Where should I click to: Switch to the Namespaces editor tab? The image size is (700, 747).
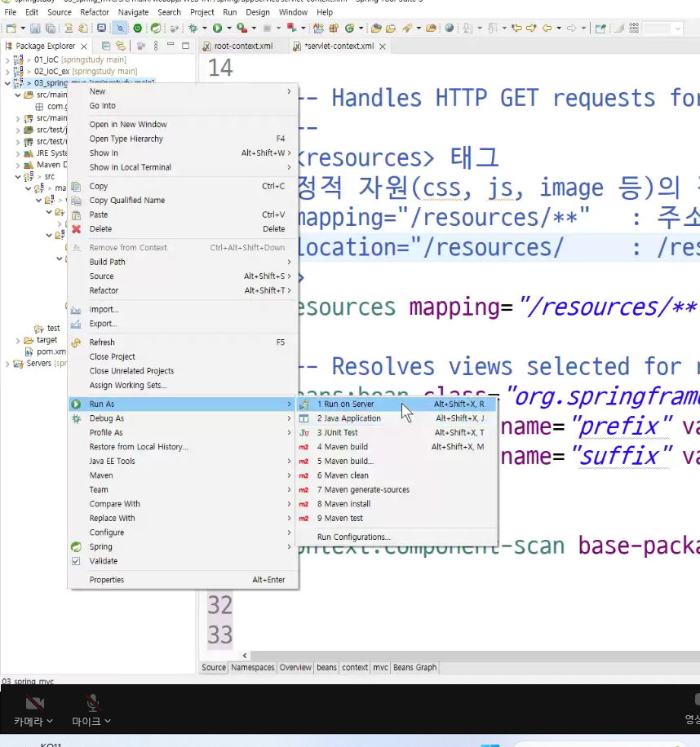click(x=253, y=667)
